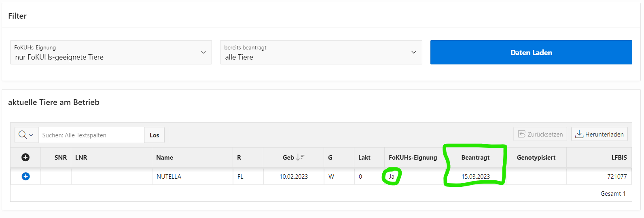Image resolution: width=644 pixels, height=218 pixels.
Task: Focus the Suchen: Alle Textspalten field
Action: coord(91,135)
